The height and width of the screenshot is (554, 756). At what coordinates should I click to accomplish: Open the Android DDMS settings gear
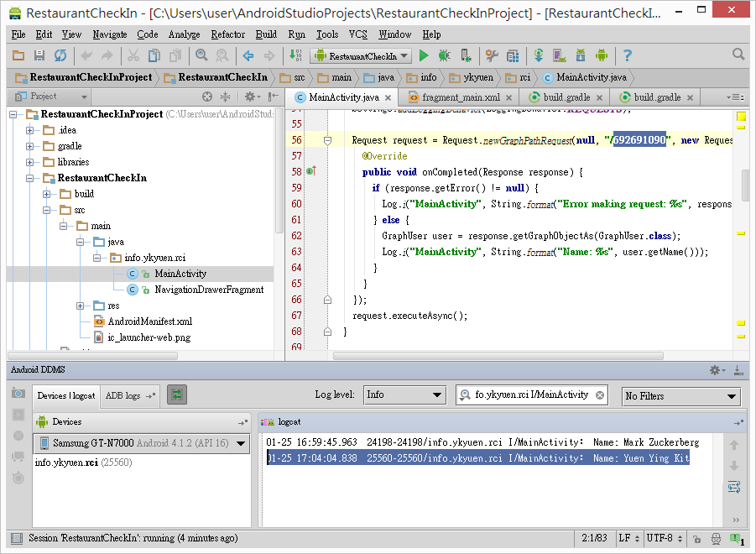click(716, 369)
